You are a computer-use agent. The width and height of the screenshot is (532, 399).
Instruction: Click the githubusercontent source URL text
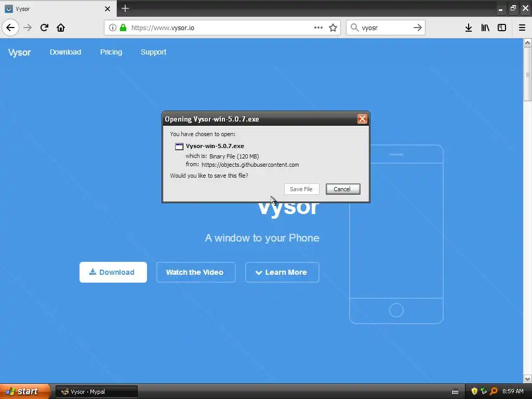250,165
